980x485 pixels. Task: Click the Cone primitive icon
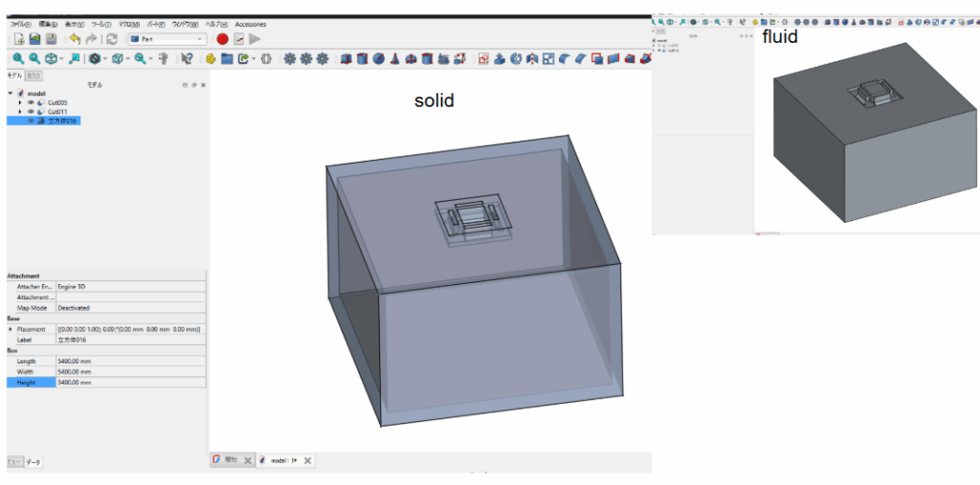click(x=394, y=59)
